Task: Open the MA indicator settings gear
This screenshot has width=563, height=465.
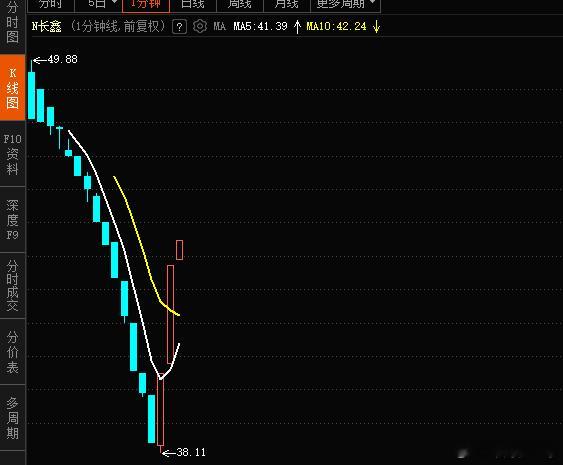Action: (200, 27)
